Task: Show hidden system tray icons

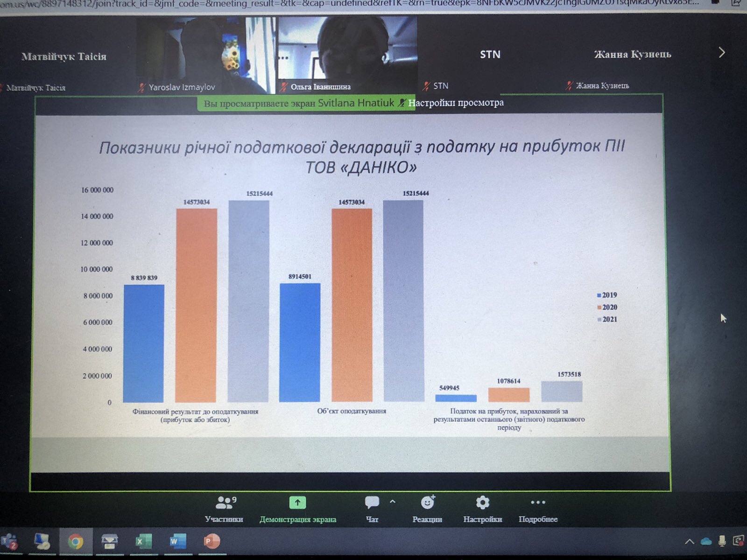Action: click(x=689, y=541)
